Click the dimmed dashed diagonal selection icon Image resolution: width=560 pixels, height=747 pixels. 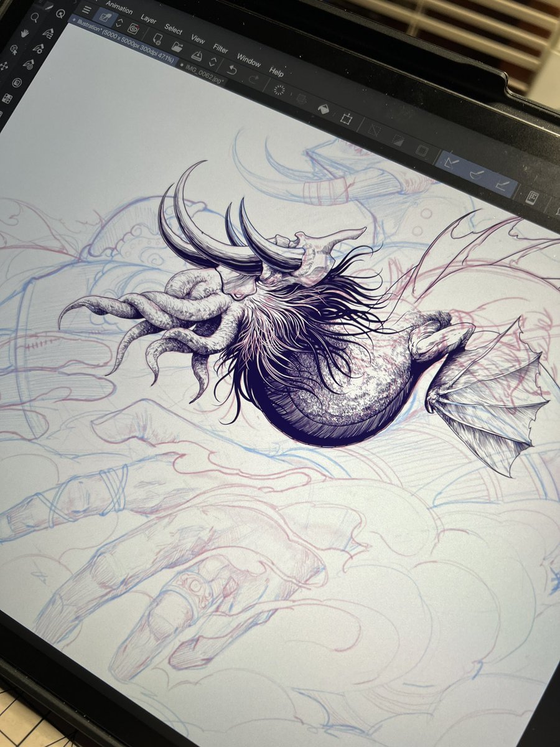(374, 130)
